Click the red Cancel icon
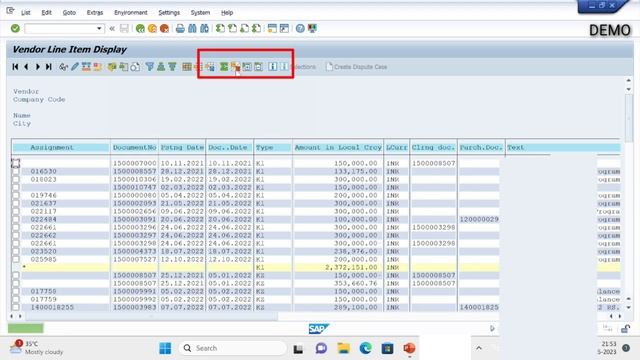This screenshot has width=640, height=360. click(x=164, y=28)
